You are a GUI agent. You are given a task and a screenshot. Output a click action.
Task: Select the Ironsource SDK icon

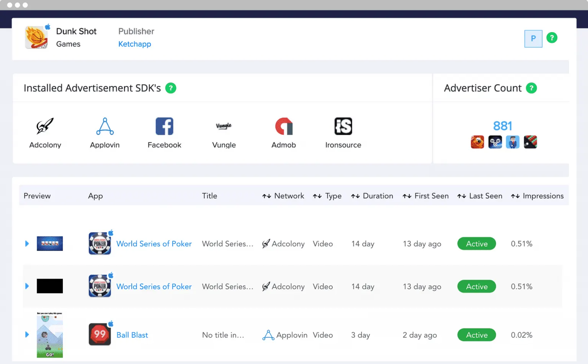point(343,126)
